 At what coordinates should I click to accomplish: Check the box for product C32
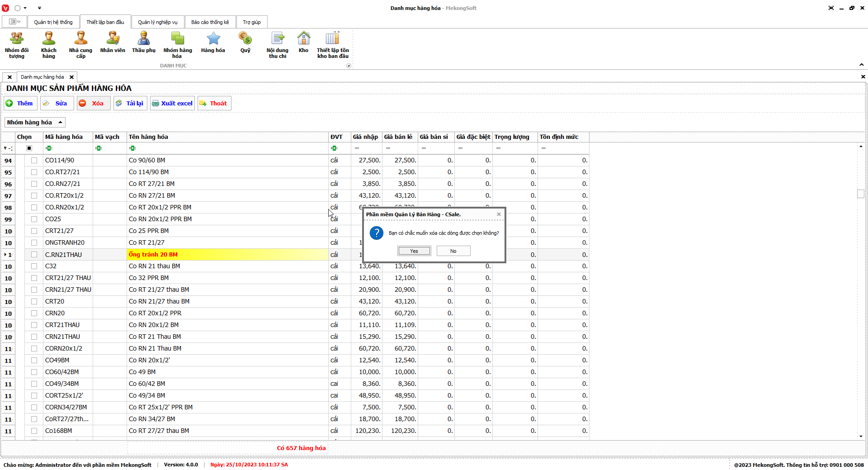click(34, 266)
